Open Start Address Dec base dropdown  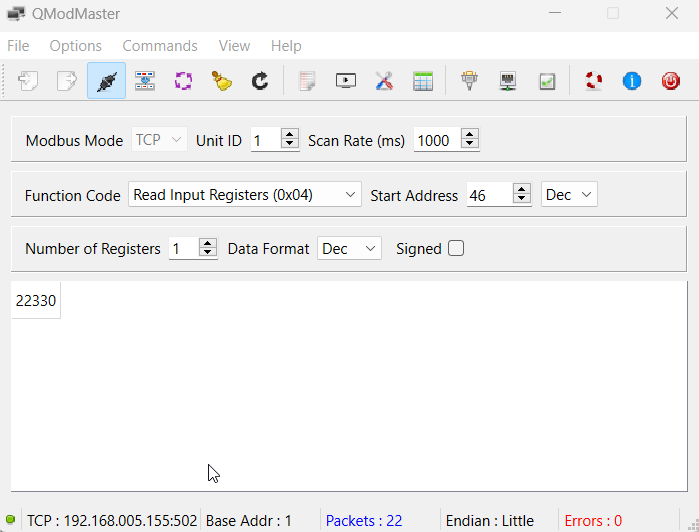point(569,194)
